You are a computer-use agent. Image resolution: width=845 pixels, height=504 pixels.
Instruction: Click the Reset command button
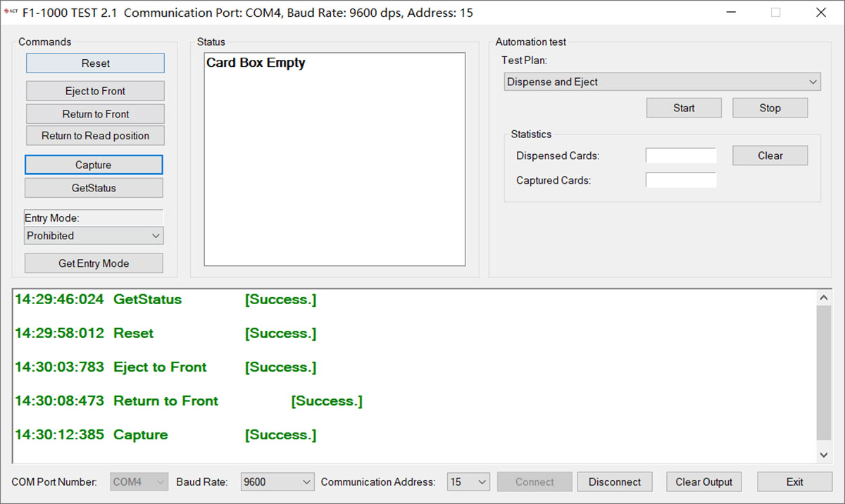tap(95, 63)
